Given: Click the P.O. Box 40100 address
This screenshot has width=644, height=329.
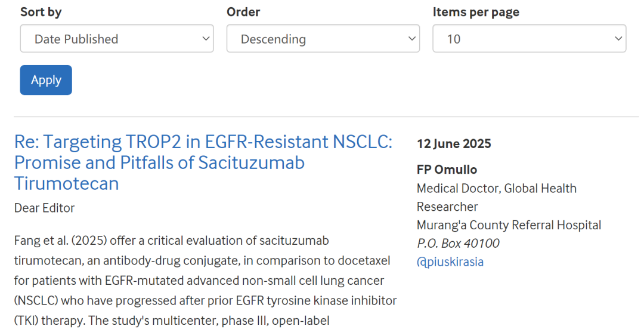Looking at the screenshot, I should pyautogui.click(x=458, y=243).
